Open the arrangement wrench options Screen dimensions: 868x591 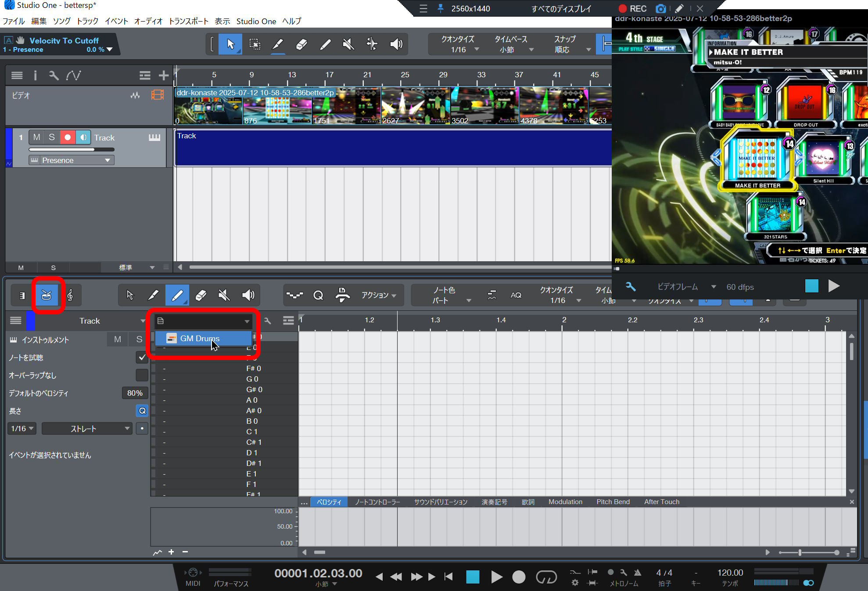click(54, 76)
